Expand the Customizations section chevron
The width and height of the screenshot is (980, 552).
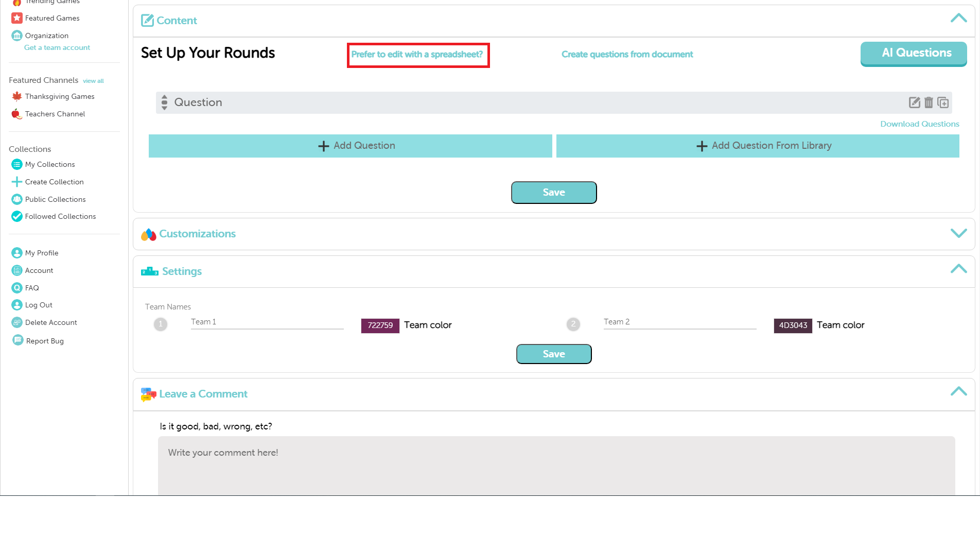(958, 233)
